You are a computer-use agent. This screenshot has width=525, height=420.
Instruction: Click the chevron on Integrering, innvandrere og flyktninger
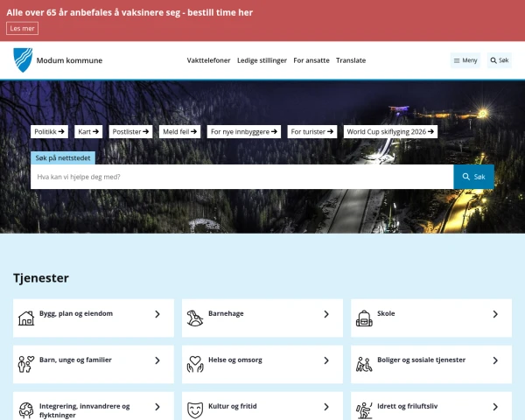click(157, 407)
